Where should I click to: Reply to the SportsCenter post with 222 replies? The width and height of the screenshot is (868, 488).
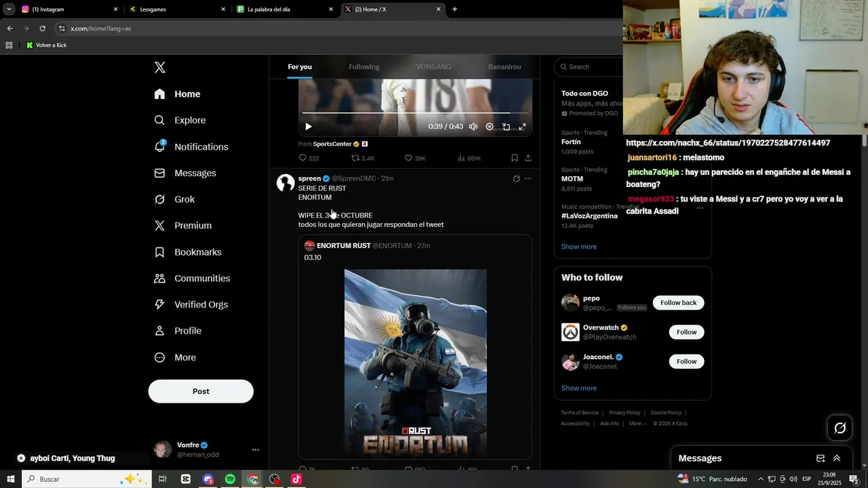309,158
